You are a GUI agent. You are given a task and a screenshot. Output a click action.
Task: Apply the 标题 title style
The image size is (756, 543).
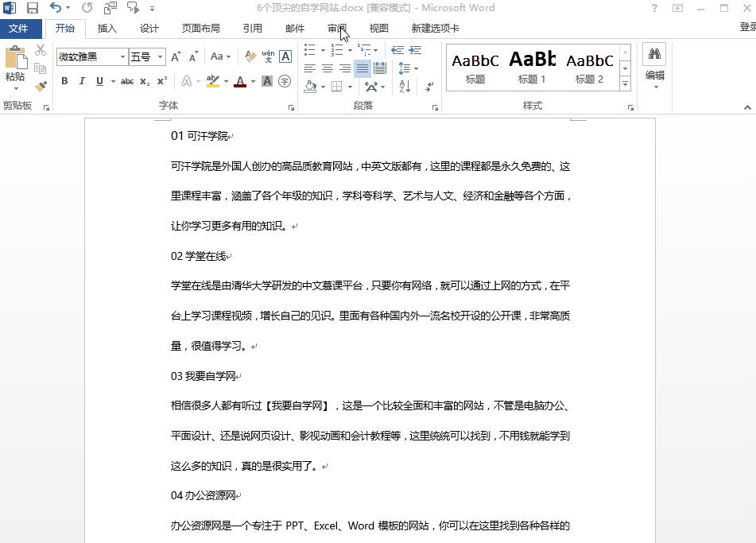coord(475,68)
